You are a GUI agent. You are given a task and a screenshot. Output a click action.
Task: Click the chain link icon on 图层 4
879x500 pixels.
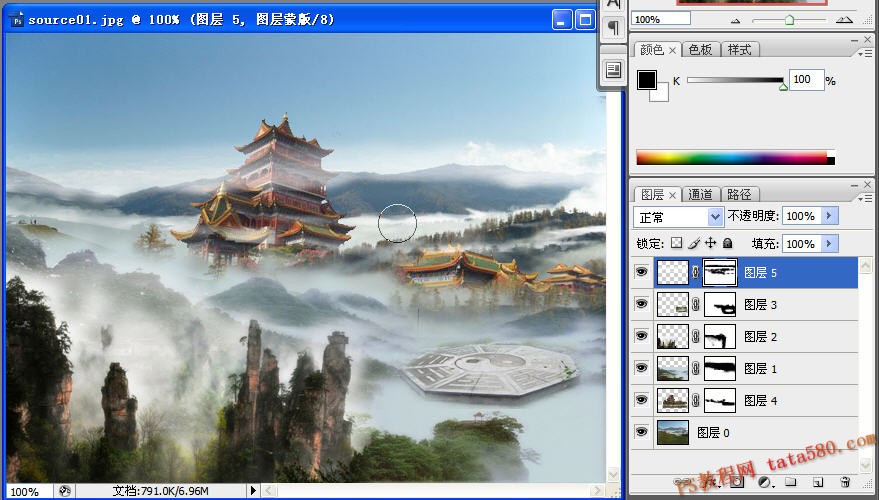click(x=696, y=401)
